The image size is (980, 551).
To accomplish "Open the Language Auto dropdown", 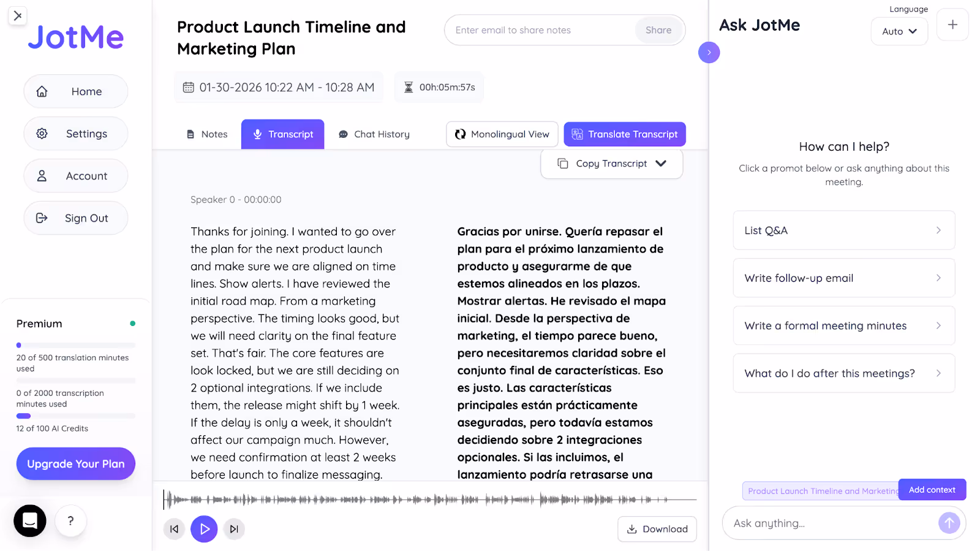I will point(899,31).
